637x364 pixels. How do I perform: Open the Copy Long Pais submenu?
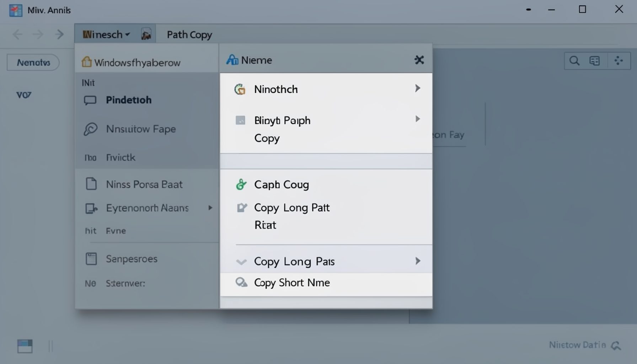pos(326,261)
